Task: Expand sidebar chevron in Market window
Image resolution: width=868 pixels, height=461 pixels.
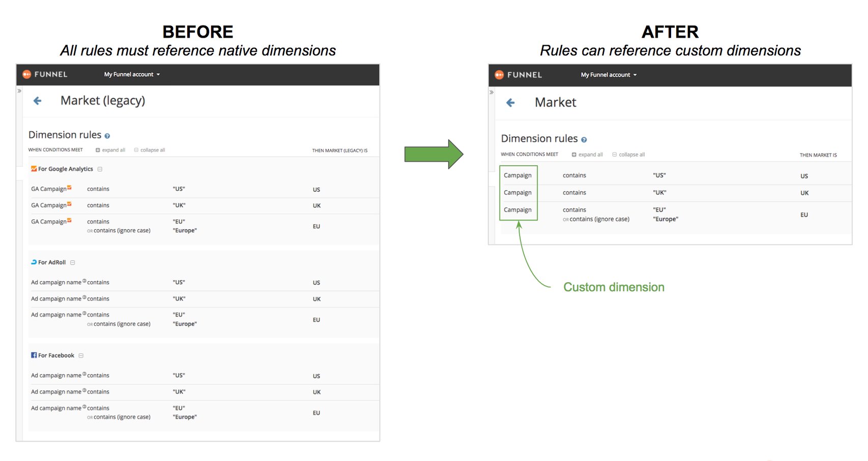Action: click(x=491, y=93)
